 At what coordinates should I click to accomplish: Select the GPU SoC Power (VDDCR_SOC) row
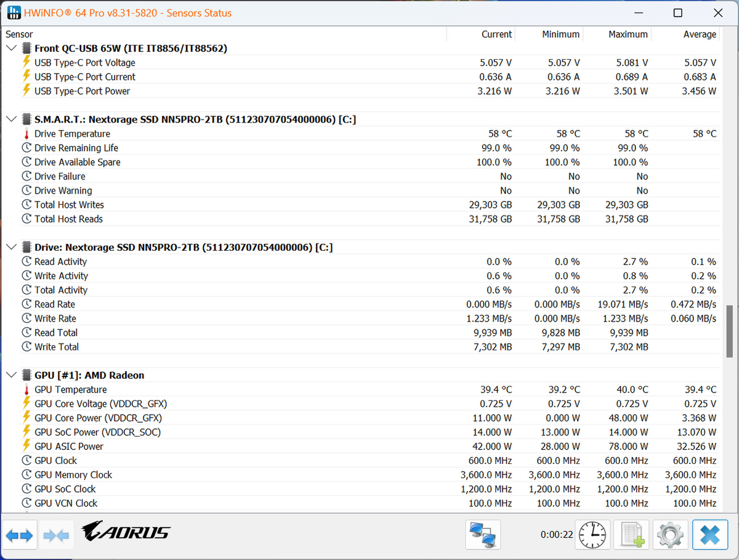tap(362, 432)
